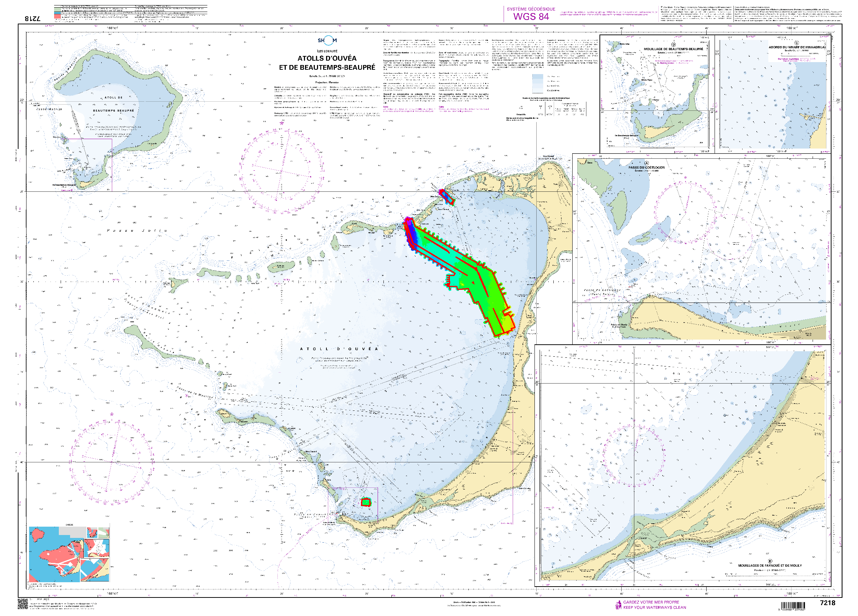
Task: Click the SHOM logo above the title
Action: pyautogui.click(x=327, y=40)
